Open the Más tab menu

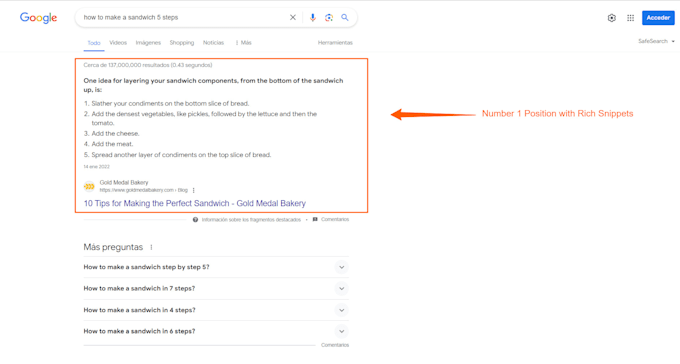243,43
